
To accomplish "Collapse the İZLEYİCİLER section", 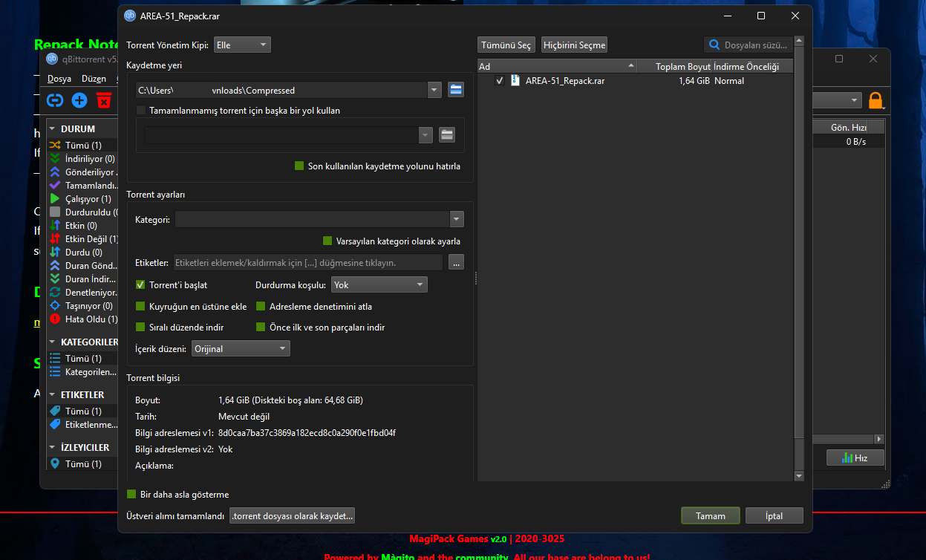I will 53,448.
